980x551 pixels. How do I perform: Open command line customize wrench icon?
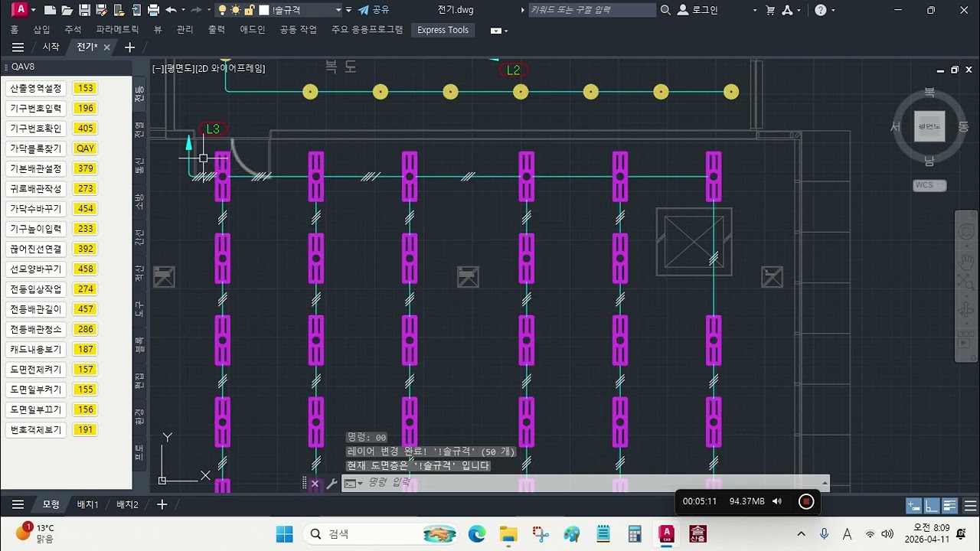pos(332,484)
